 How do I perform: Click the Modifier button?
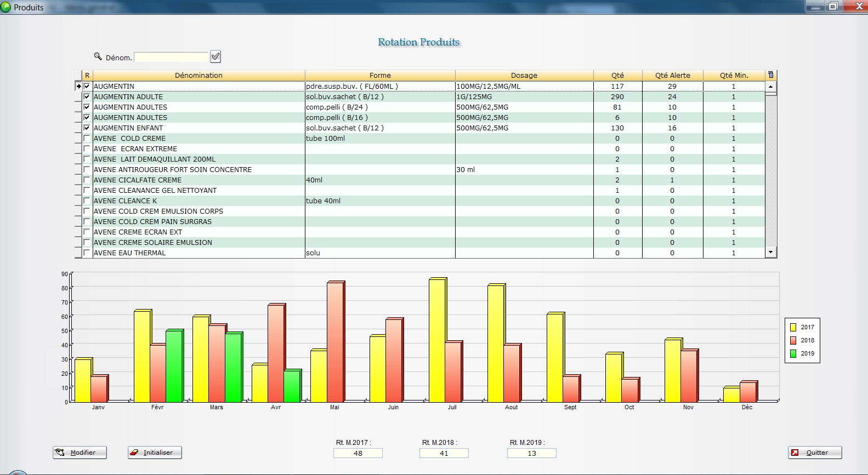(x=80, y=453)
